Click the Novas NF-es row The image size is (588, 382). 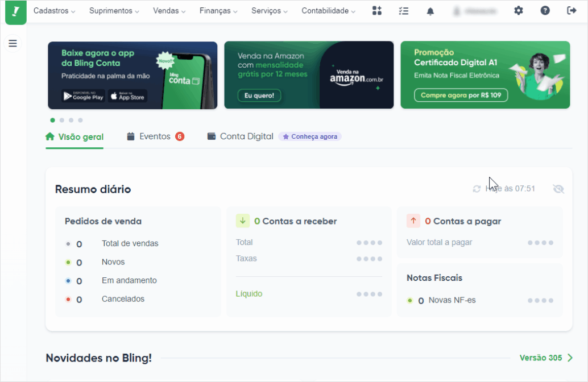pyautogui.click(x=480, y=300)
